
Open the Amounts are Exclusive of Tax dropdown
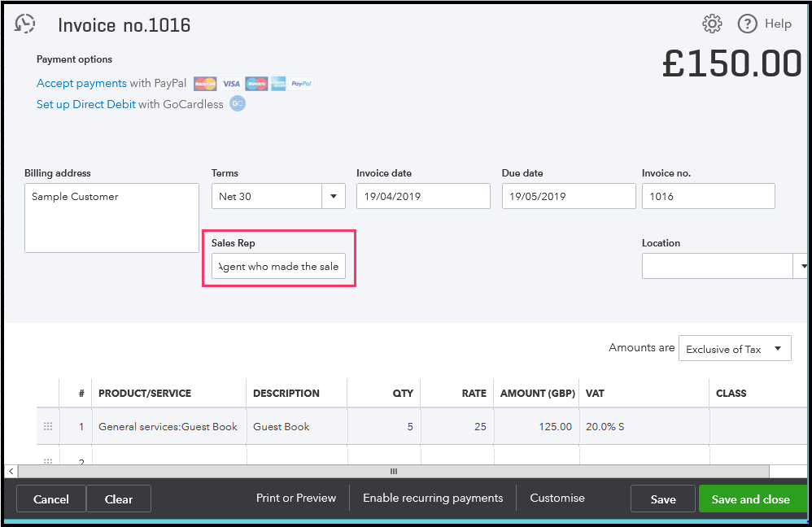coord(735,348)
